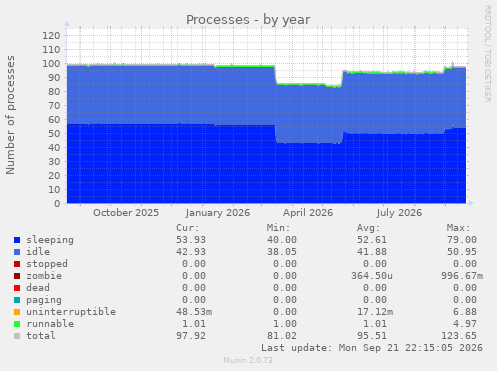This screenshot has height=371, width=497.
Task: Click the 'Number of processes' axis label
Action: point(10,115)
